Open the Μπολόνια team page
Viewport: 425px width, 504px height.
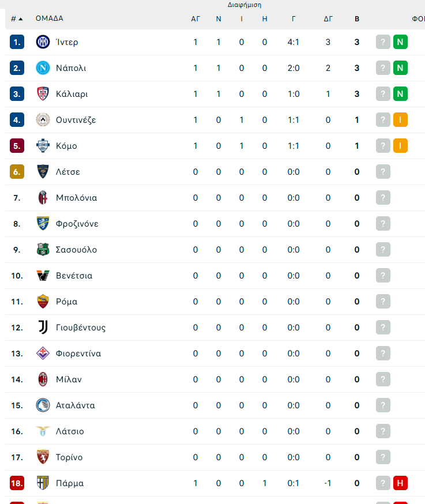tap(77, 198)
